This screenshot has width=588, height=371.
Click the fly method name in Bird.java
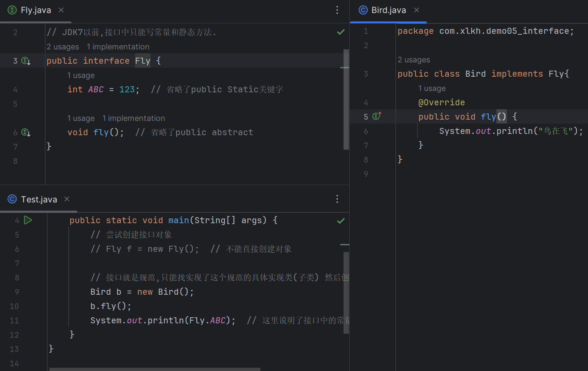click(x=489, y=117)
